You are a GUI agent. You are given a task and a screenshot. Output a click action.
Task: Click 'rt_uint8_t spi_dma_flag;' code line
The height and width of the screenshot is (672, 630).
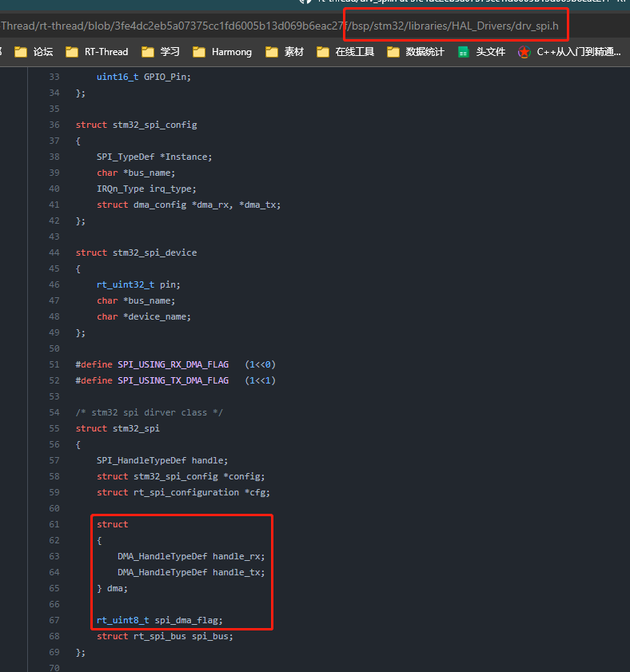160,620
